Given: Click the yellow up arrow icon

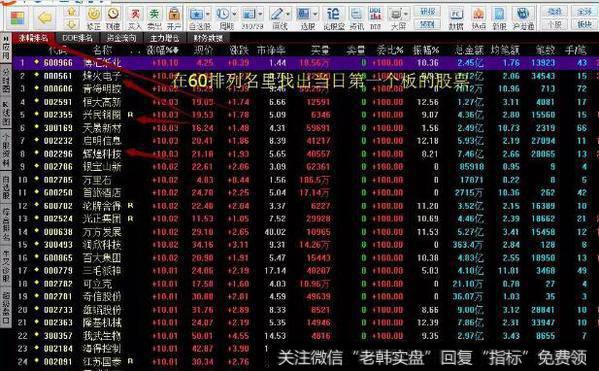Looking at the screenshot, I should click(71, 11).
